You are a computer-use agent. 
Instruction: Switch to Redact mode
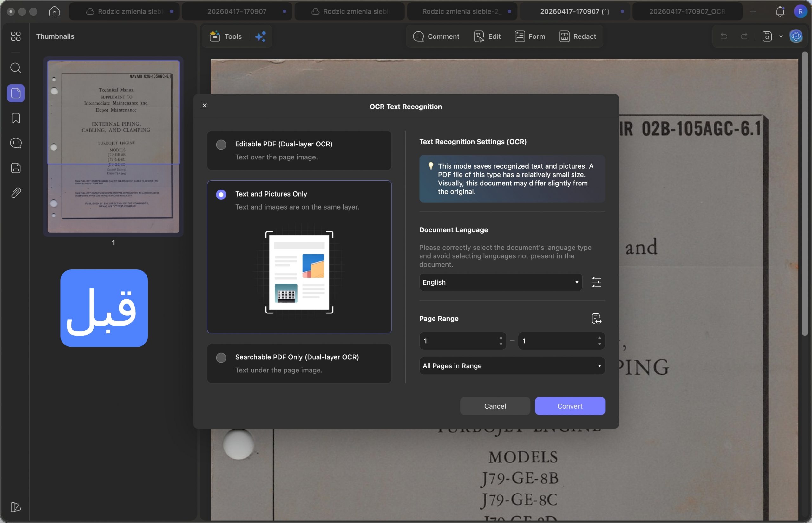(x=578, y=36)
